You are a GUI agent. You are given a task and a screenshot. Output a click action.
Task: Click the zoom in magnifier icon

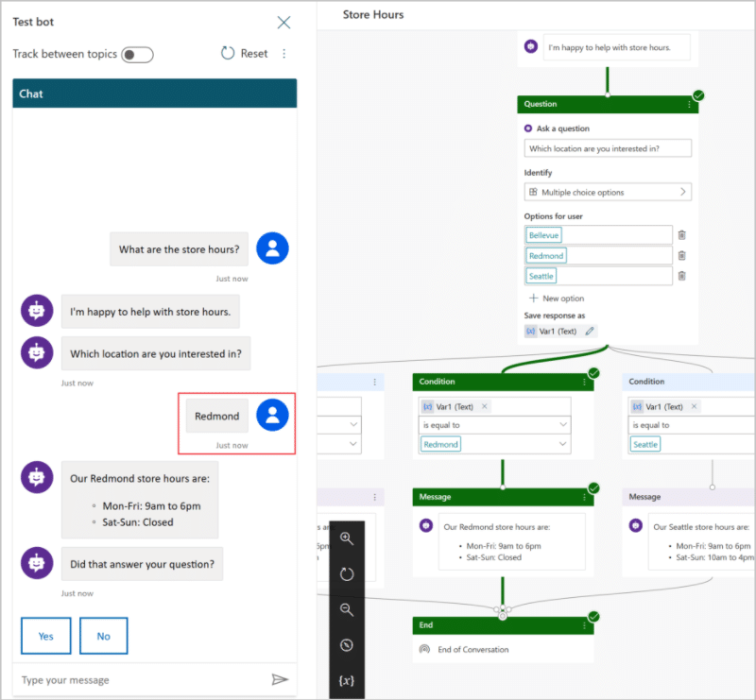[x=347, y=538]
